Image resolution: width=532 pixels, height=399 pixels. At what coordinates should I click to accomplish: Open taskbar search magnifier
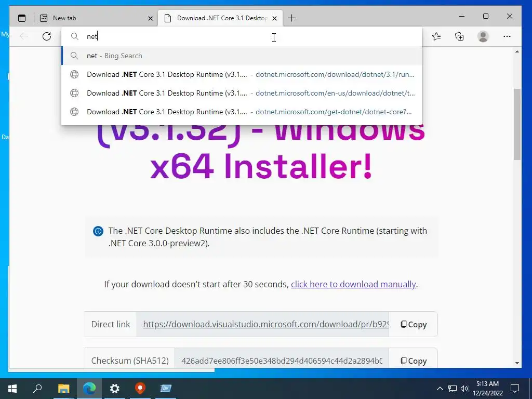(x=37, y=389)
